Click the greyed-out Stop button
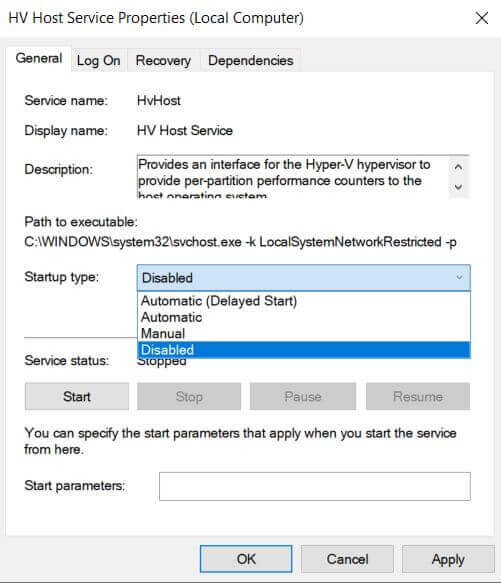 189,396
